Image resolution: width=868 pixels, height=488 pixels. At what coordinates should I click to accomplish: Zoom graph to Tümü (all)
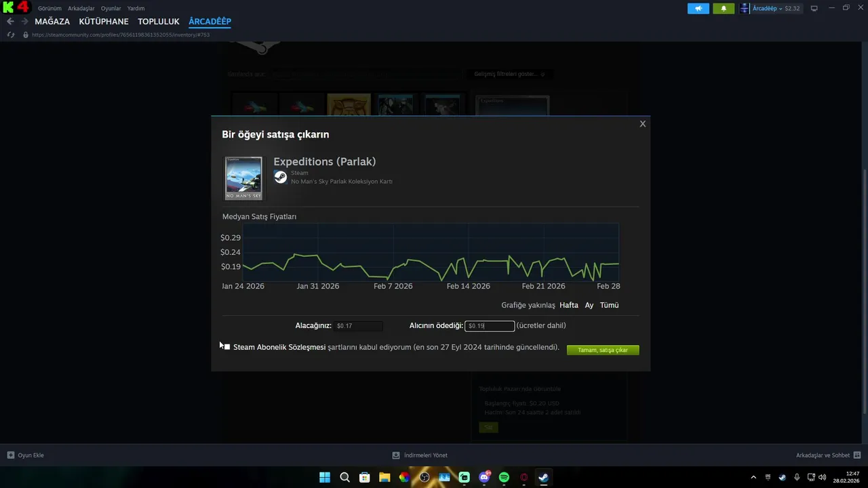point(609,305)
